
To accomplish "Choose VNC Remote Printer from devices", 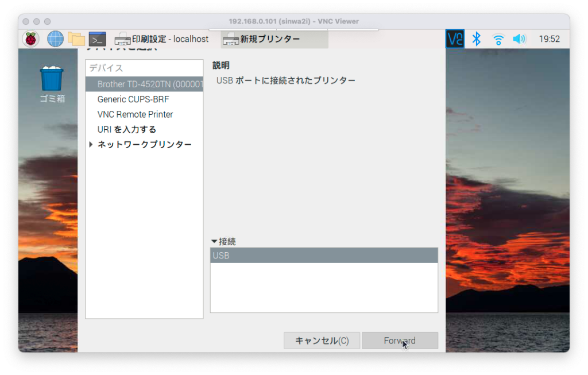I will 135,114.
